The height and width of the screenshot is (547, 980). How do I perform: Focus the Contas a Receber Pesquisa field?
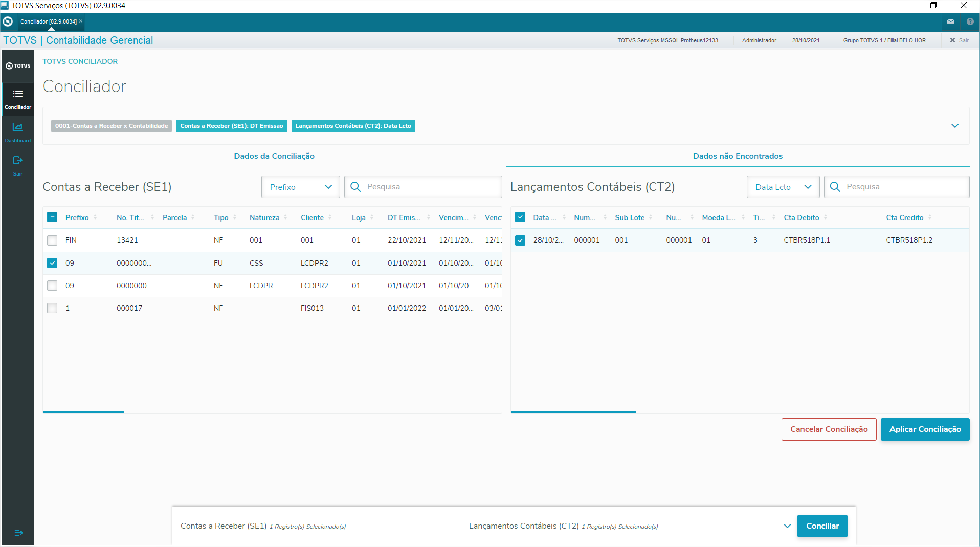(x=423, y=187)
